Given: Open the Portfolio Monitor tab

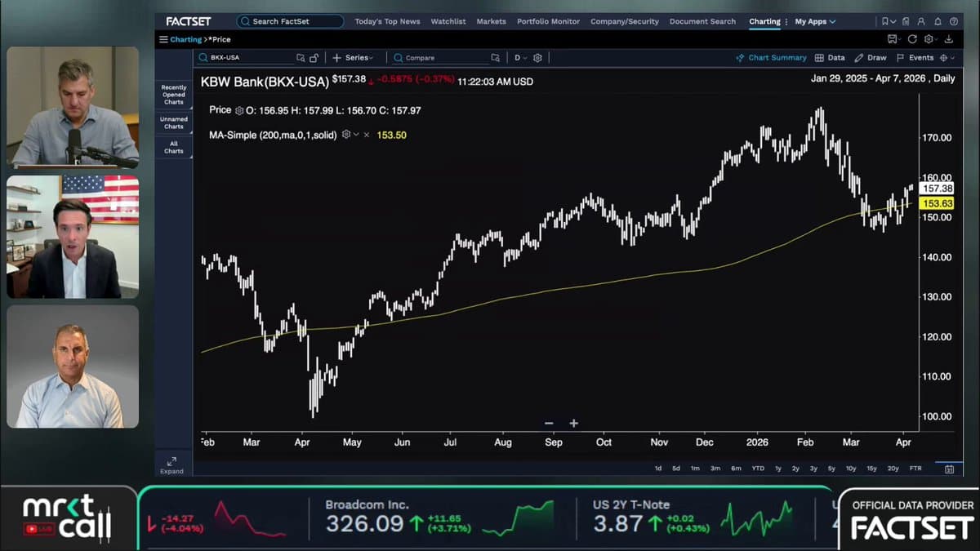Looking at the screenshot, I should [x=548, y=21].
